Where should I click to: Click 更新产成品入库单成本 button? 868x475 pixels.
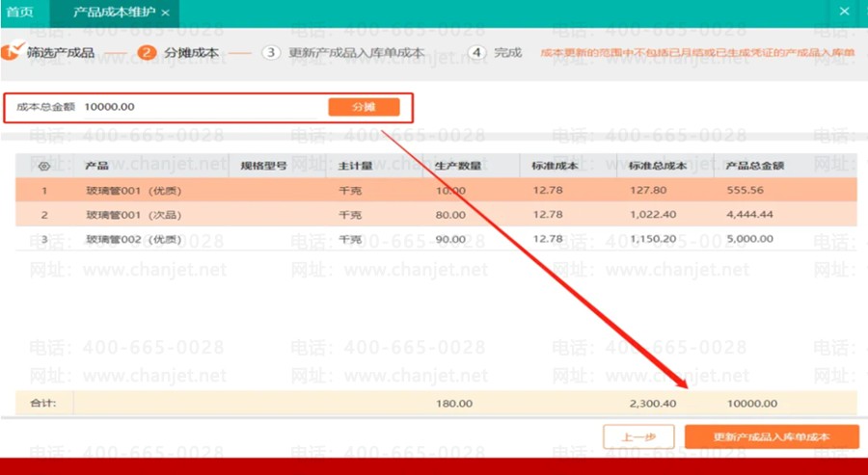[x=772, y=436]
